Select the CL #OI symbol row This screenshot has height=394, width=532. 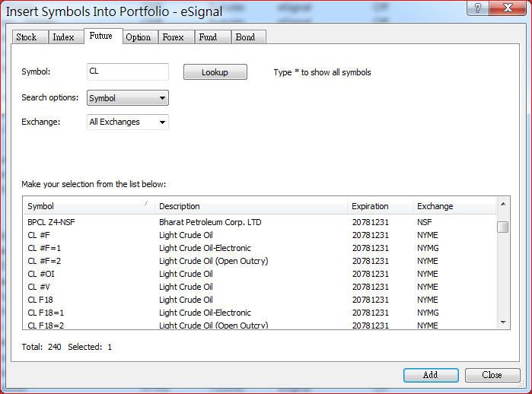click(260, 274)
